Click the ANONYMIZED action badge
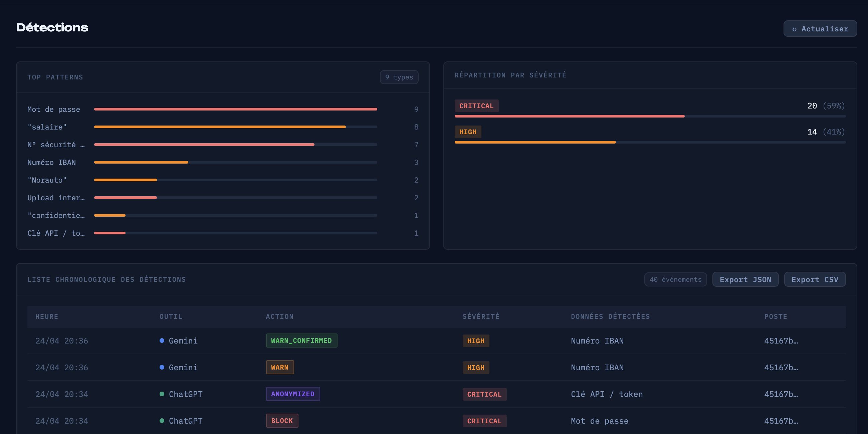 pyautogui.click(x=293, y=394)
